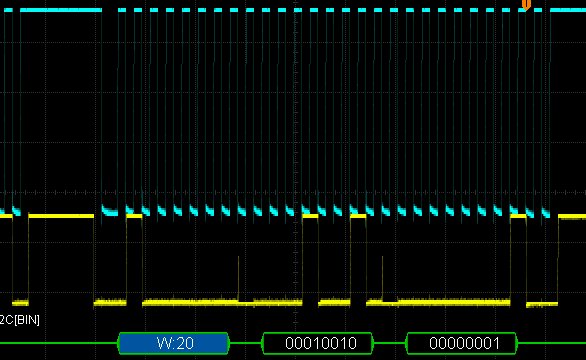The image size is (586, 360).
Task: Click the second narrow yellow glitch spike
Action: 382,279
